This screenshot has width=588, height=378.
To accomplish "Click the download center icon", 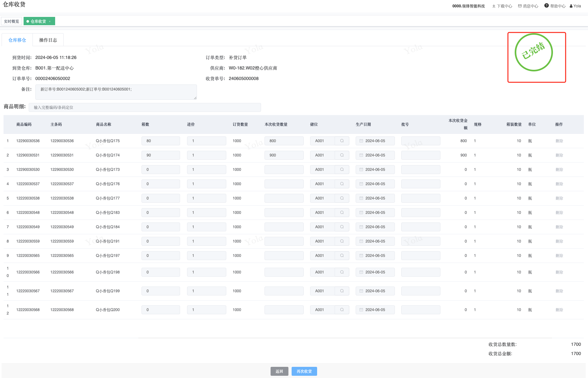I will click(494, 6).
